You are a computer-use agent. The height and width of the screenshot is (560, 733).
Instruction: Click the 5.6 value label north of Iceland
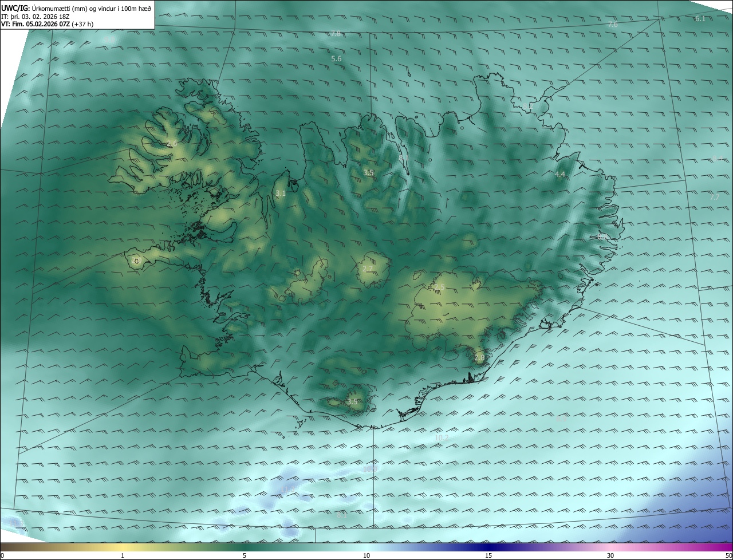click(336, 59)
